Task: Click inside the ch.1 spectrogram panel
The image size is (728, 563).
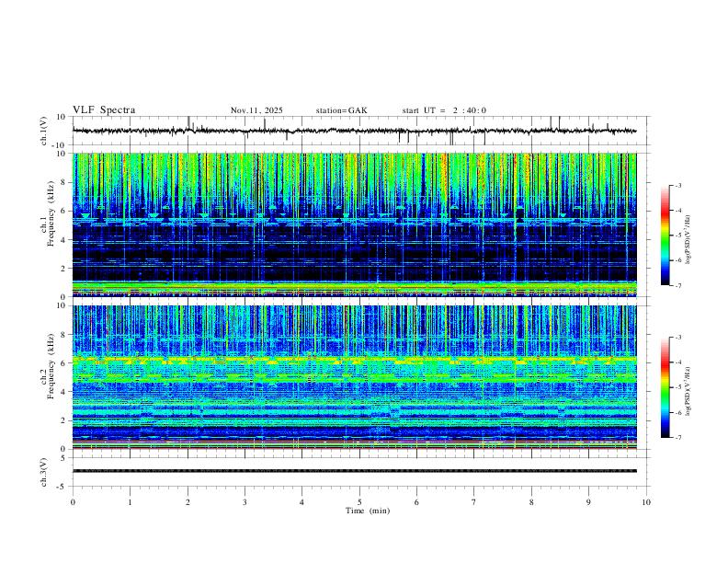Action: click(354, 224)
